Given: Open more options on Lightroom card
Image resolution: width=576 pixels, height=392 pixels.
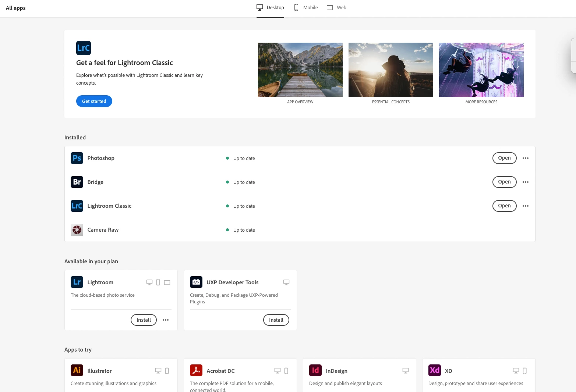Looking at the screenshot, I should (166, 320).
